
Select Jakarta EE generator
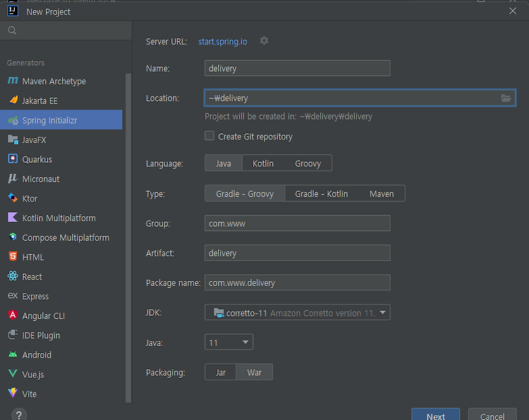(61, 101)
